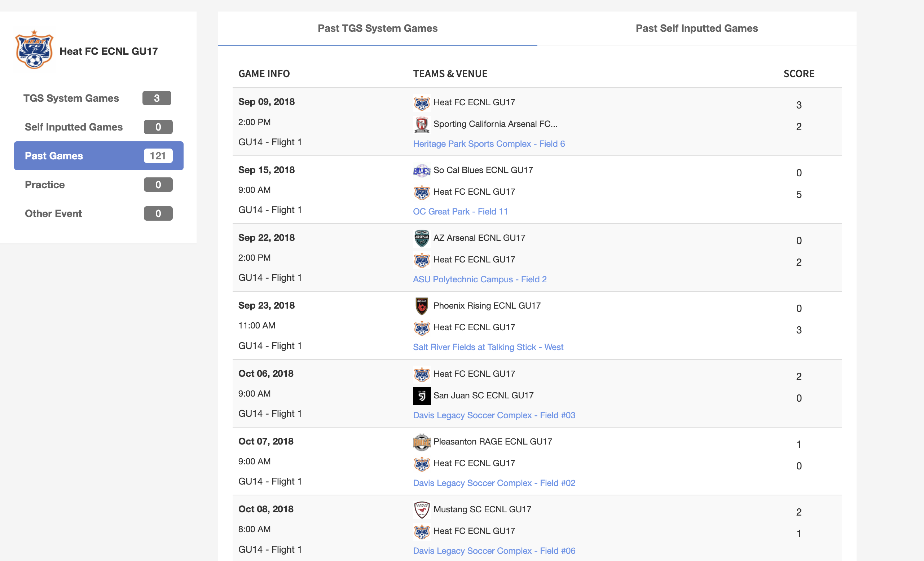Screen dimensions: 924x561
Task: Open Self Inputted Games sidebar item
Action: [74, 127]
